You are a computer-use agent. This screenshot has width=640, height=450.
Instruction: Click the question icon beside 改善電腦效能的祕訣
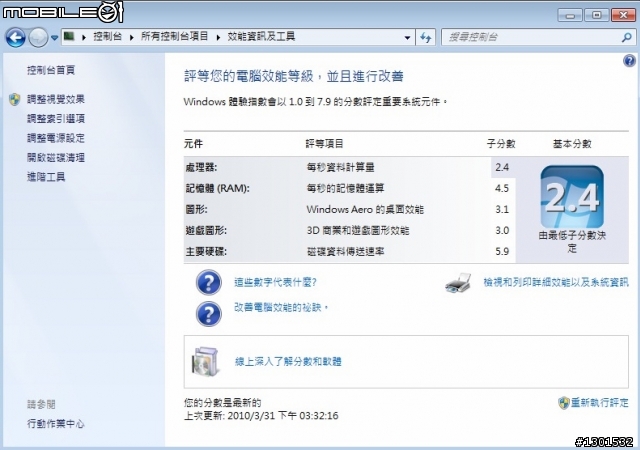(209, 313)
